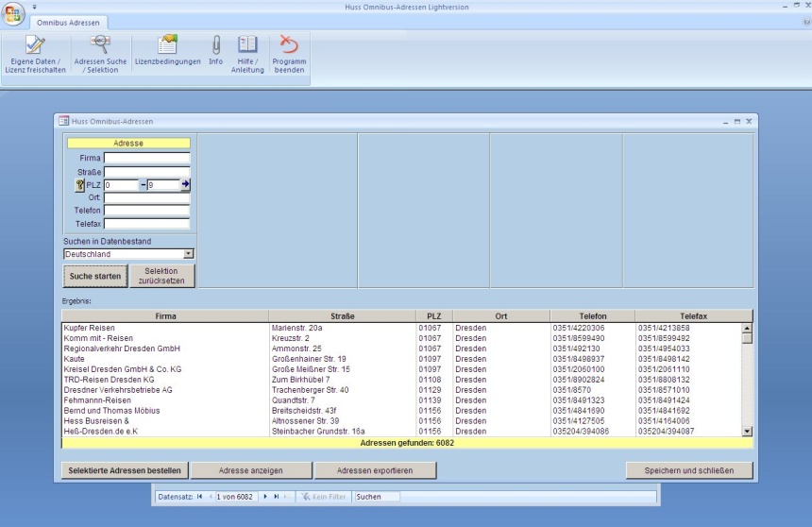Select the Hess Busreisen & row
Viewport: 812px width, 527px height.
pyautogui.click(x=401, y=421)
